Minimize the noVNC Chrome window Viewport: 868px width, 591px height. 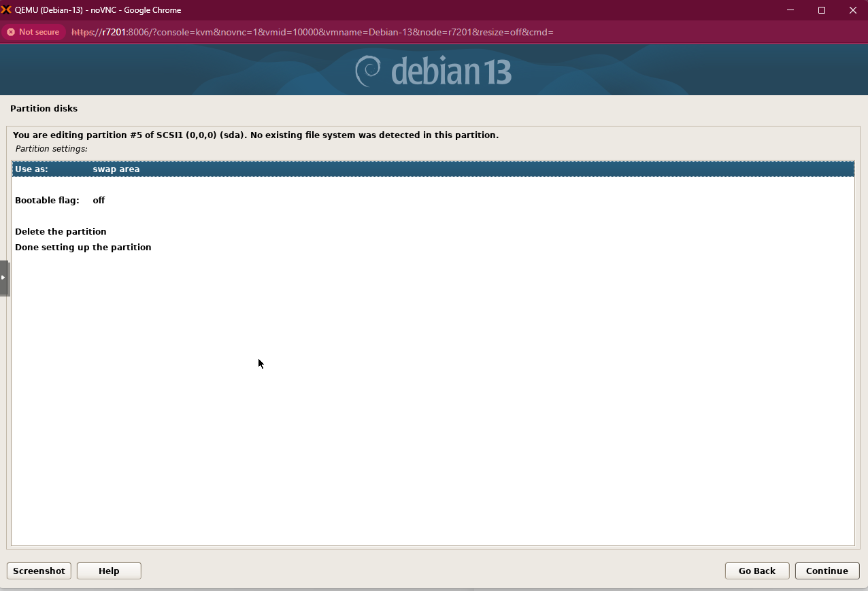790,10
